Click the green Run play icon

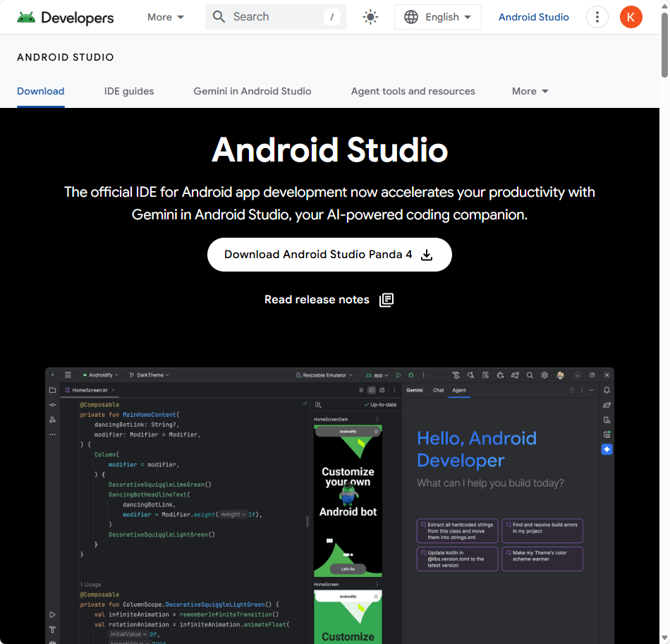pos(398,375)
